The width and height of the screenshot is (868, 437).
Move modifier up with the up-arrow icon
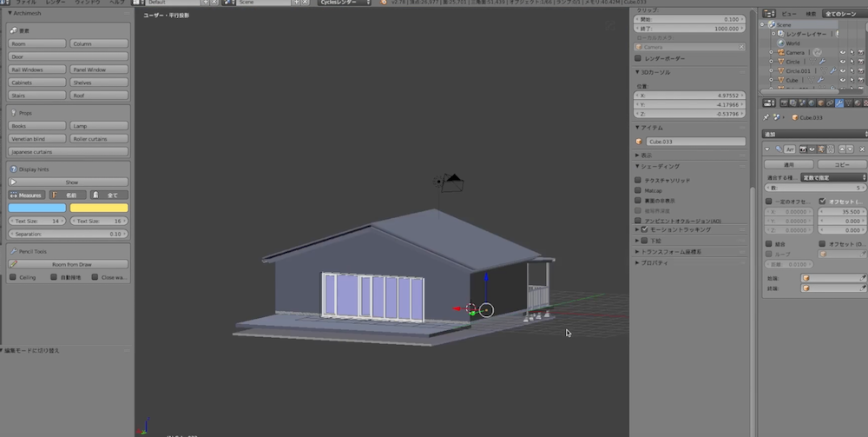tap(840, 149)
